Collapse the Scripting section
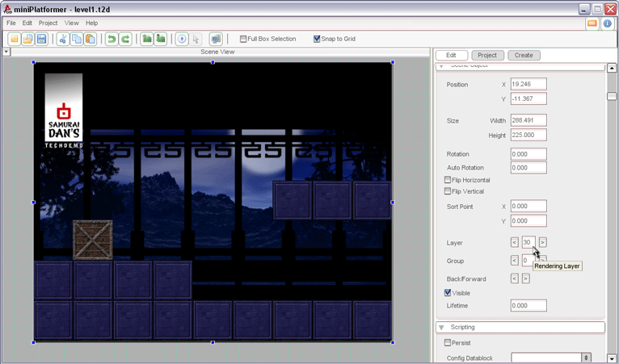Viewport: 619px width, 364px height. click(x=442, y=328)
